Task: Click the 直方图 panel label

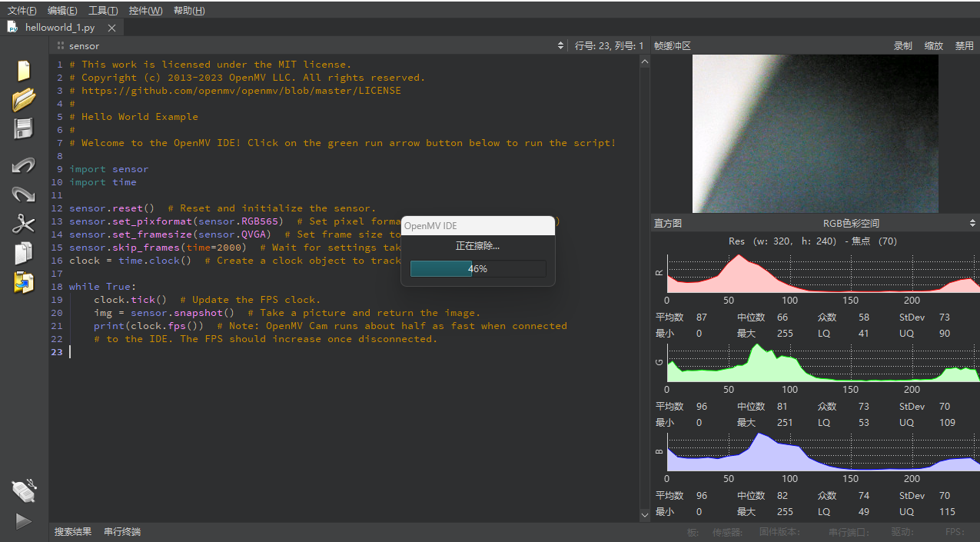Action: (x=668, y=223)
